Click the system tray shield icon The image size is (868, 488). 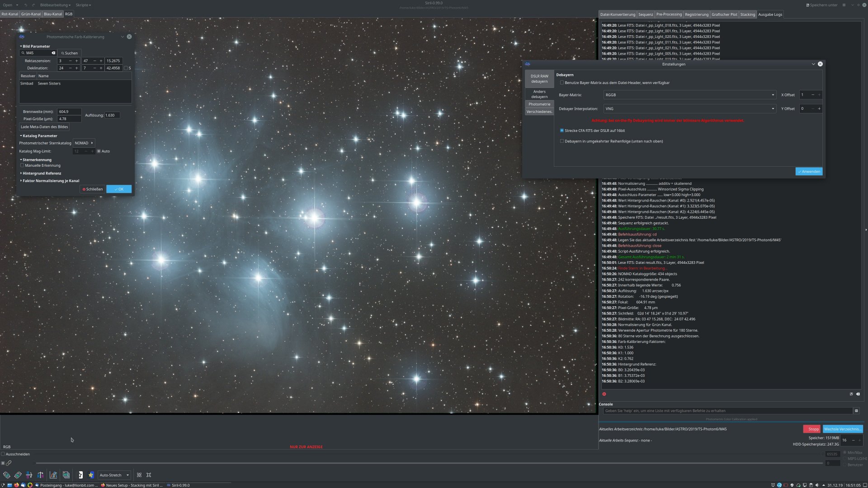click(x=792, y=485)
